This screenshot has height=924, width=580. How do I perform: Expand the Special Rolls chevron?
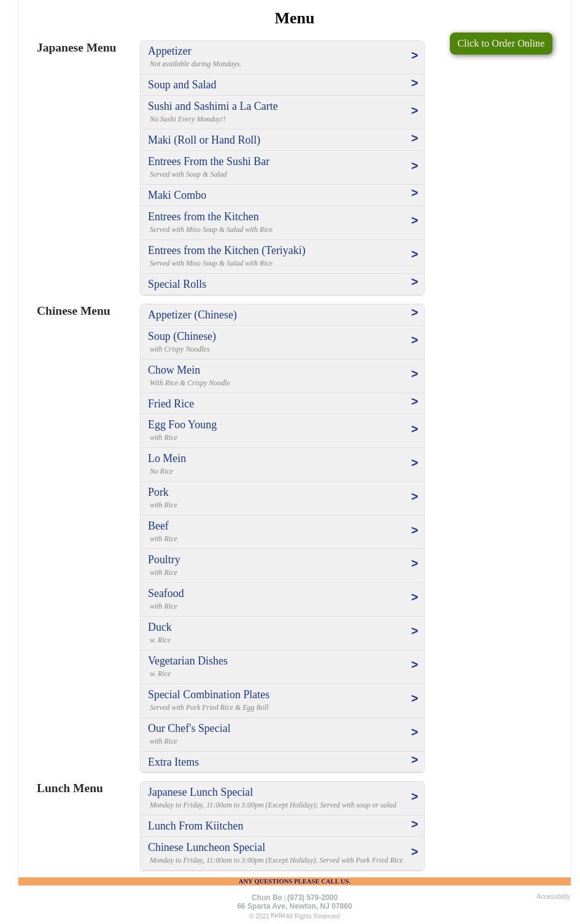click(414, 282)
